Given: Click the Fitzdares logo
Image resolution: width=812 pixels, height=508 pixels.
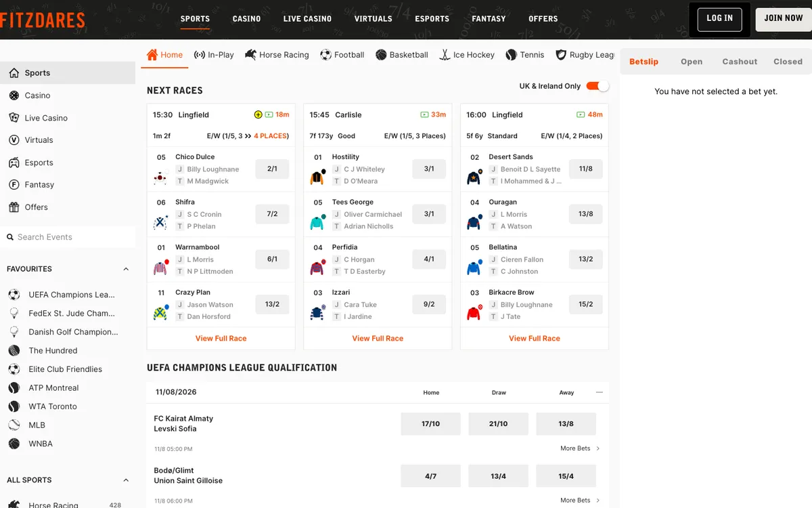Looking at the screenshot, I should pos(43,20).
